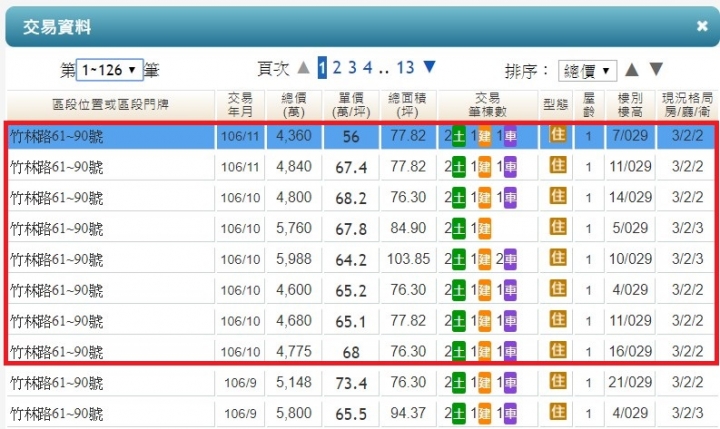Close the 交易資料 dialog

point(702,26)
